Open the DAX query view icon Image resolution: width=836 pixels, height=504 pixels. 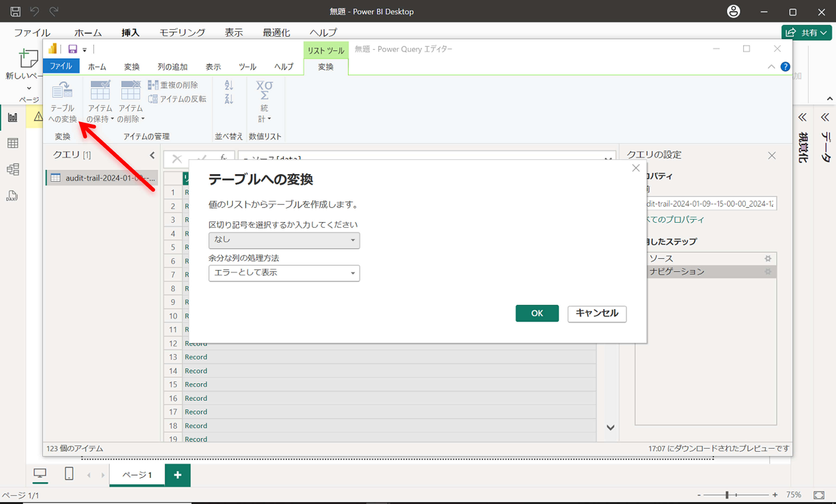tap(12, 196)
